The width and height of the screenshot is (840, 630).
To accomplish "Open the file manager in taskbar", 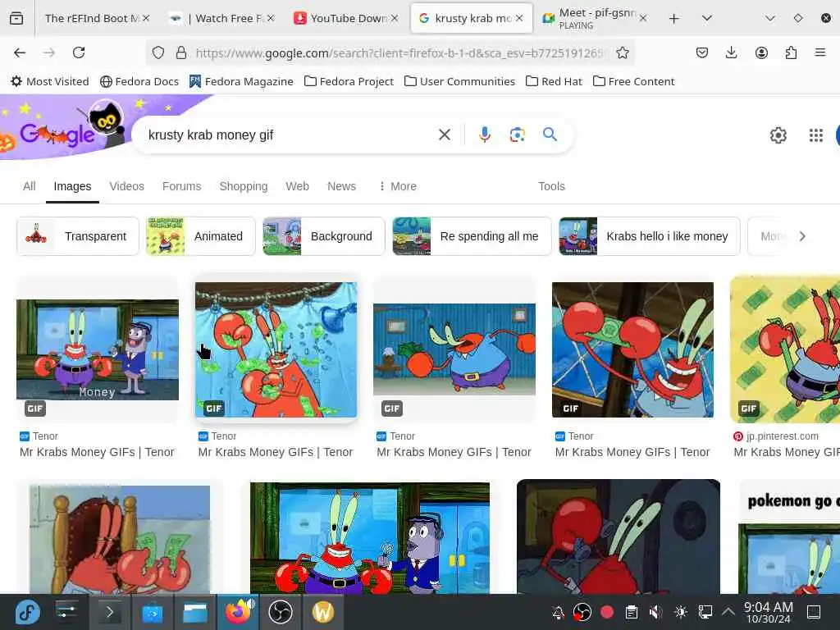I will pyautogui.click(x=194, y=612).
